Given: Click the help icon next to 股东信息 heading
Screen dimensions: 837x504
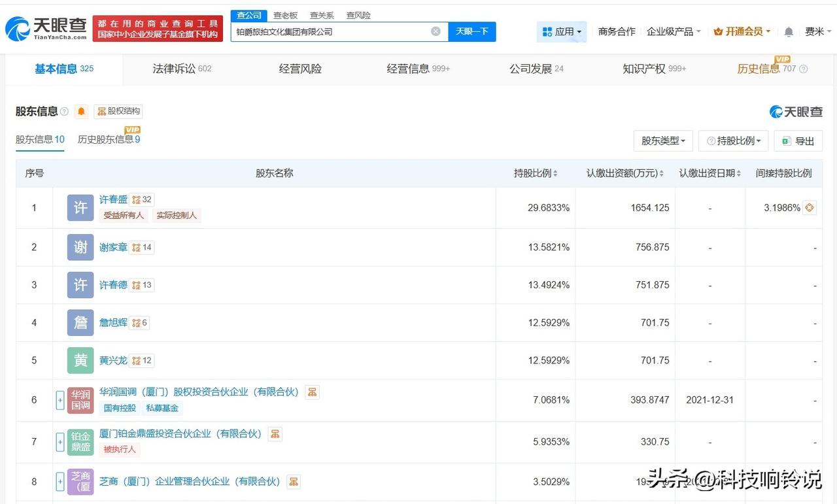Looking at the screenshot, I should point(64,112).
